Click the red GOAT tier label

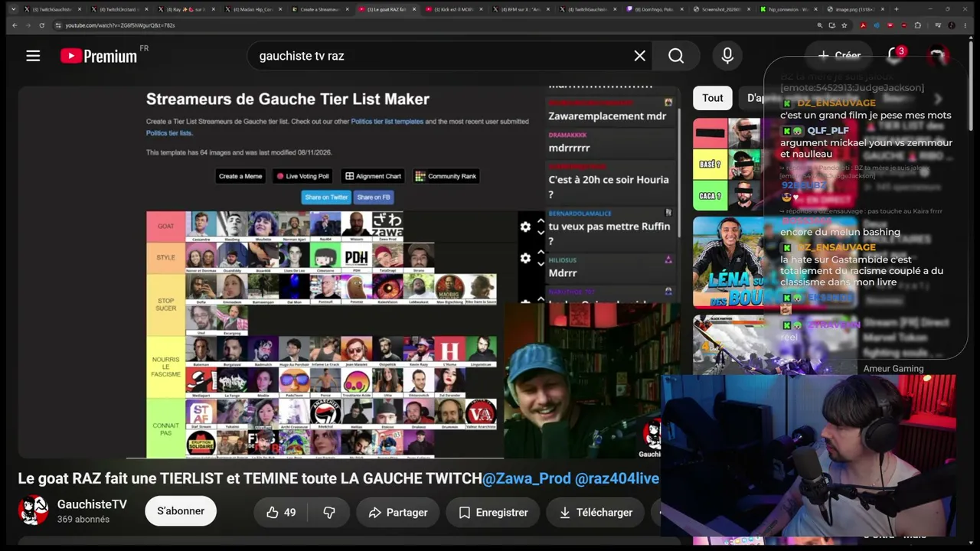166,227
